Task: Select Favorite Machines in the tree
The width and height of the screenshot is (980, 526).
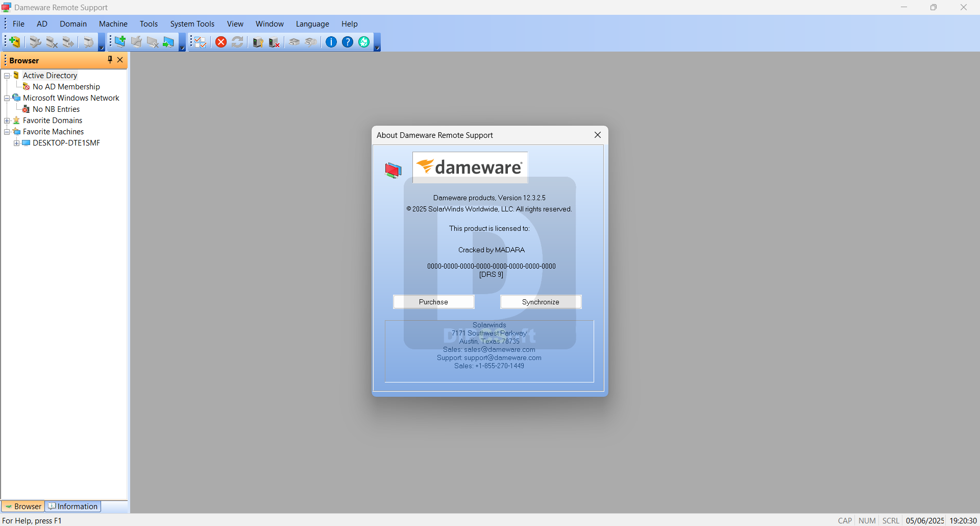Action: [53, 132]
